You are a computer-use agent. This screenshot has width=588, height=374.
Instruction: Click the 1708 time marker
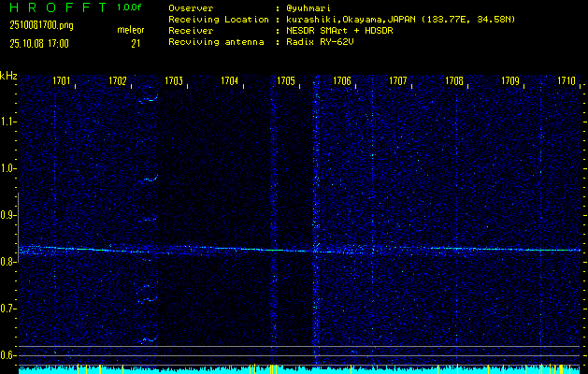(454, 80)
